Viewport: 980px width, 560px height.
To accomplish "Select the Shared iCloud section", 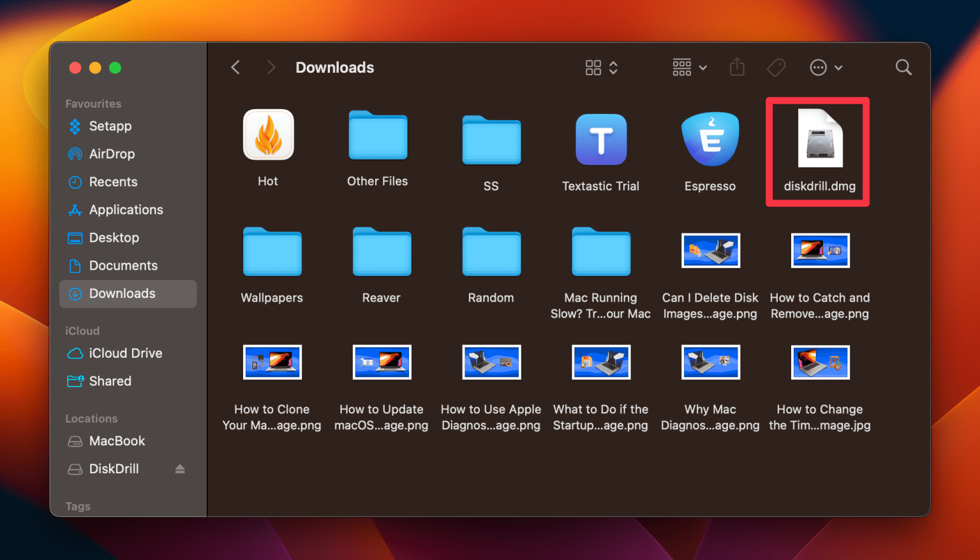I will (109, 381).
